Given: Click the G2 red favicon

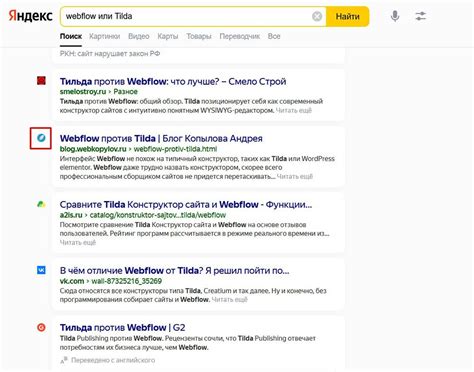Looking at the screenshot, I should pos(41,328).
